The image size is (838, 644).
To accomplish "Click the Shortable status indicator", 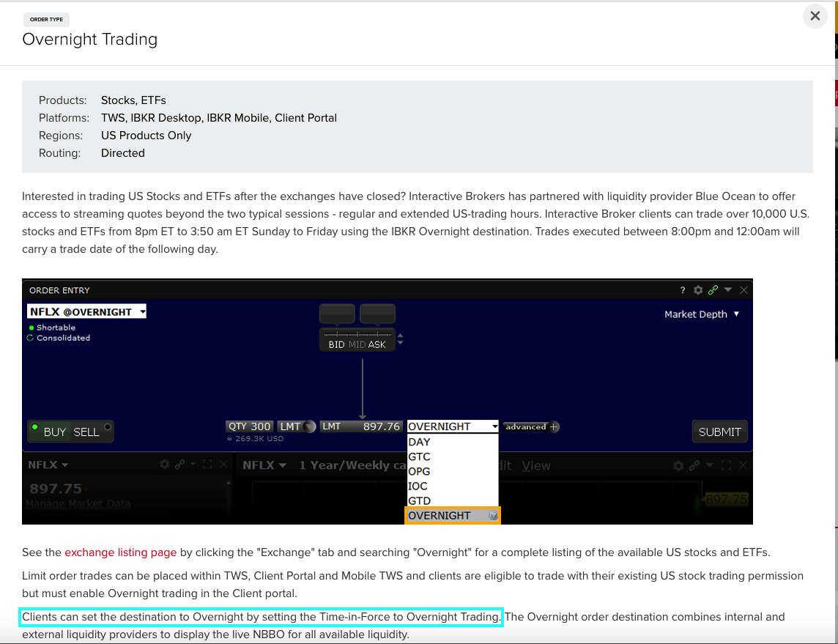I will click(x=53, y=327).
